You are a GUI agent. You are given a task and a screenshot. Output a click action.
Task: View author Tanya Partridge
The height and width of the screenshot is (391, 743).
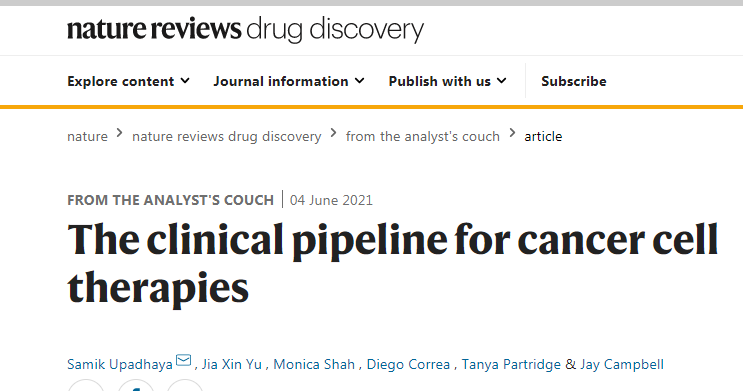pos(511,364)
